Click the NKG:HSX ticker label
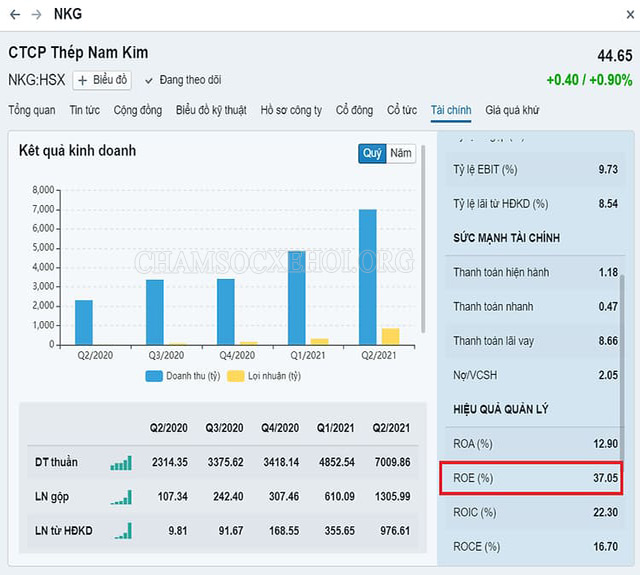Viewport: 640px width, 575px height. (37, 80)
